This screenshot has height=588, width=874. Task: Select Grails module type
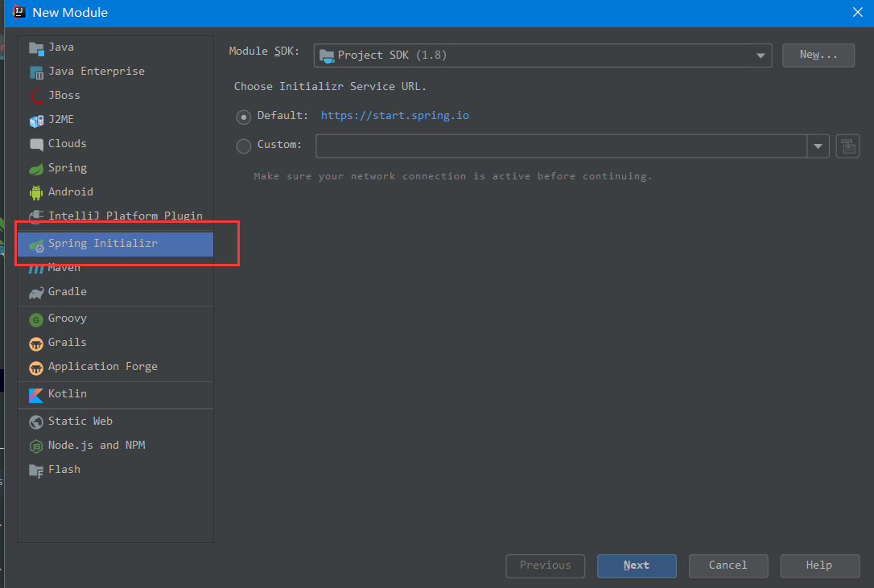coord(115,342)
